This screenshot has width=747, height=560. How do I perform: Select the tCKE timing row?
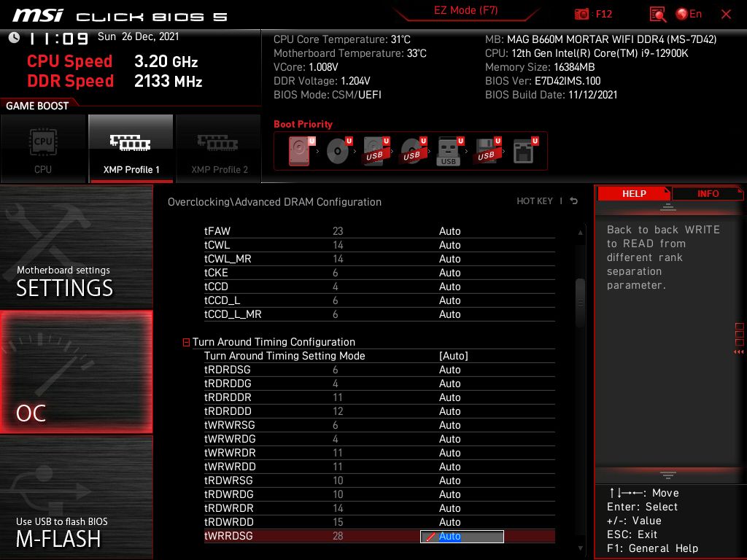379,273
